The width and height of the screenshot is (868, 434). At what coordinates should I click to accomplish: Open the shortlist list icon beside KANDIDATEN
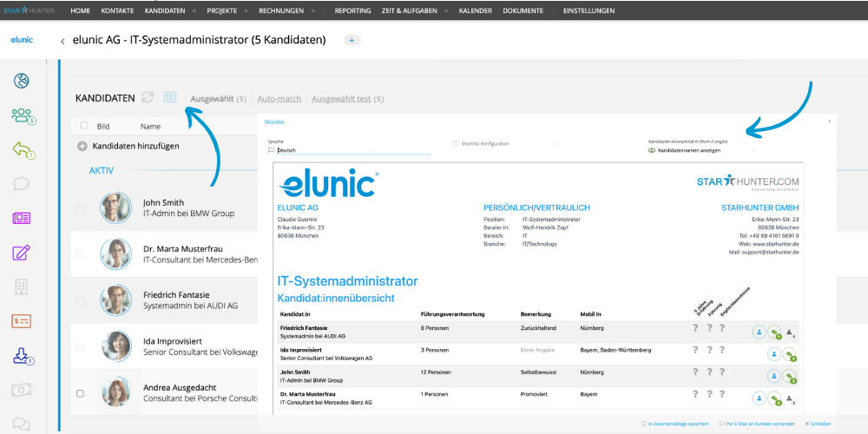click(x=170, y=97)
